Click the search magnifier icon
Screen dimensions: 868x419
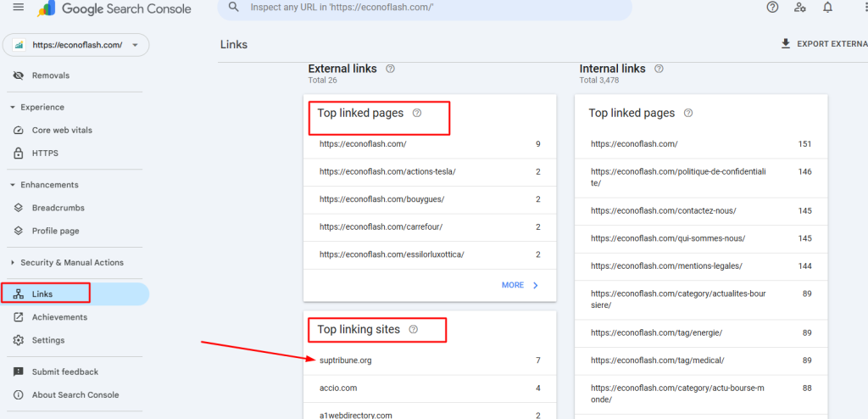234,7
